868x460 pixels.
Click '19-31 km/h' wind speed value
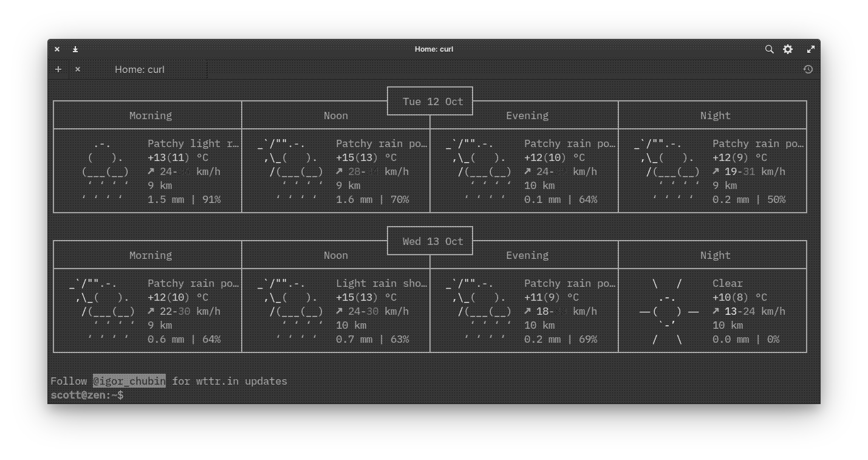pos(755,171)
